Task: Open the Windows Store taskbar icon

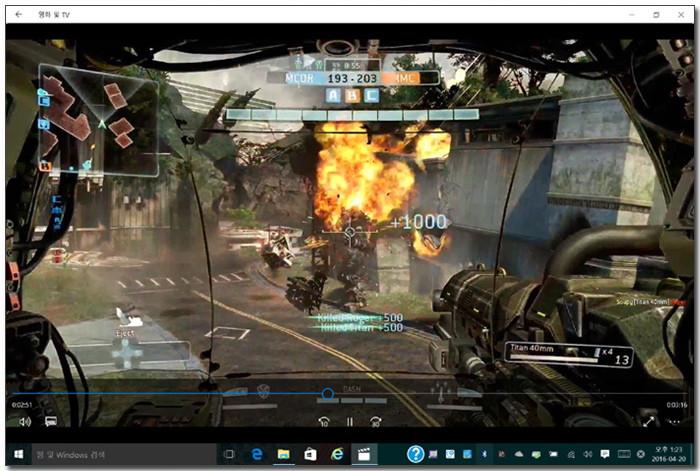Action: tap(310, 454)
